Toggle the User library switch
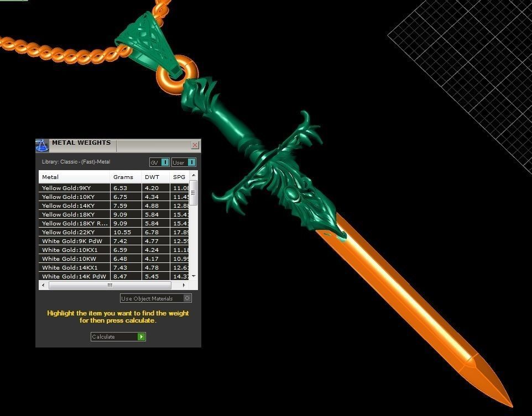The image size is (532, 416). tap(184, 162)
